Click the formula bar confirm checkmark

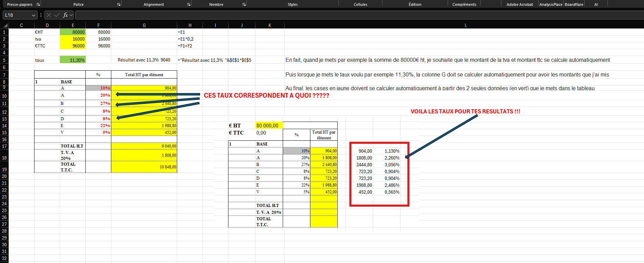coord(57,15)
